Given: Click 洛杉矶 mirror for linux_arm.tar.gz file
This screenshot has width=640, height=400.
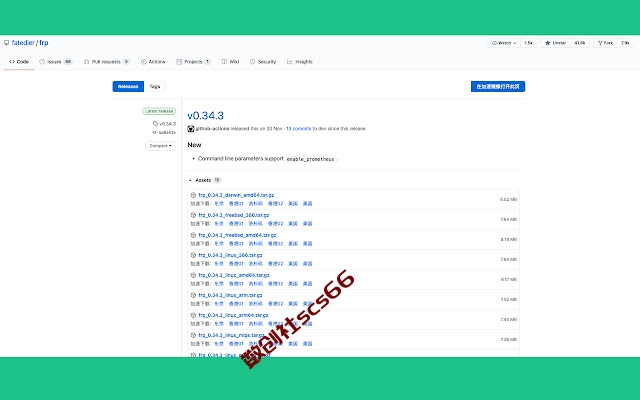Looking at the screenshot, I should (256, 304).
